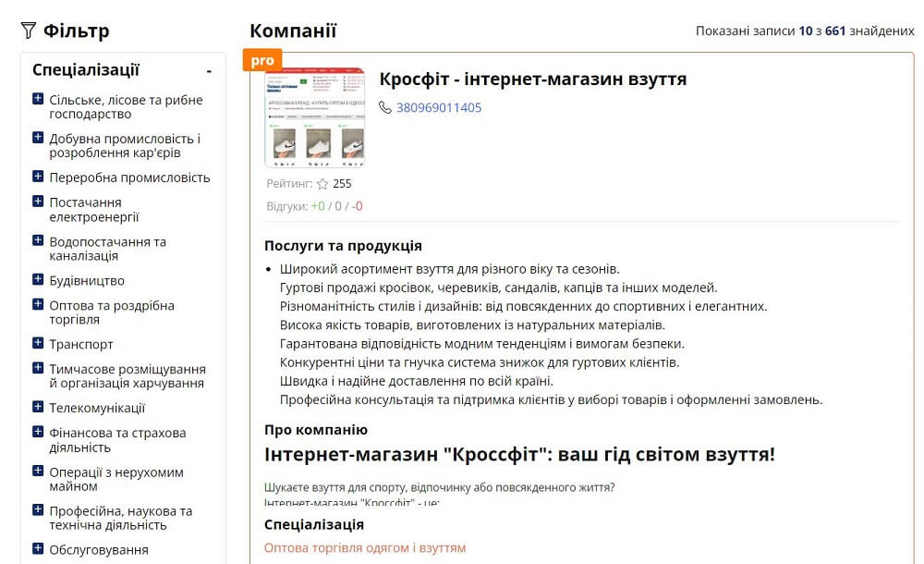This screenshot has width=924, height=564.
Task: Open Кросфіт company title
Action: [x=533, y=80]
